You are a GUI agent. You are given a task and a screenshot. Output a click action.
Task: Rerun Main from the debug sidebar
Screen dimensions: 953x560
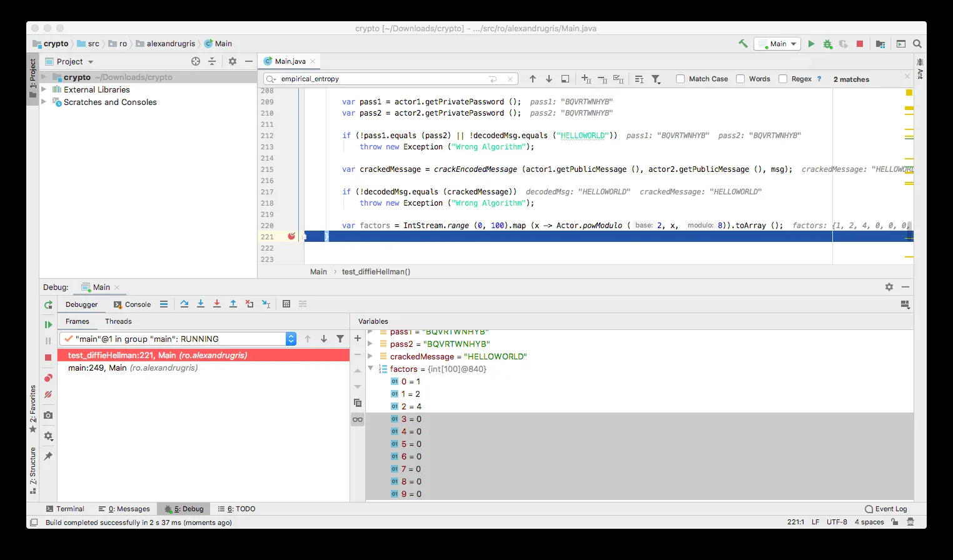click(x=48, y=305)
